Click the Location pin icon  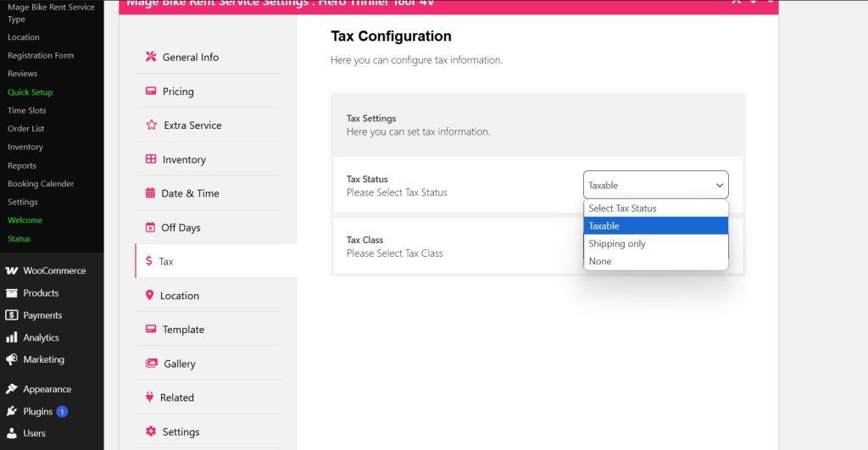point(150,296)
